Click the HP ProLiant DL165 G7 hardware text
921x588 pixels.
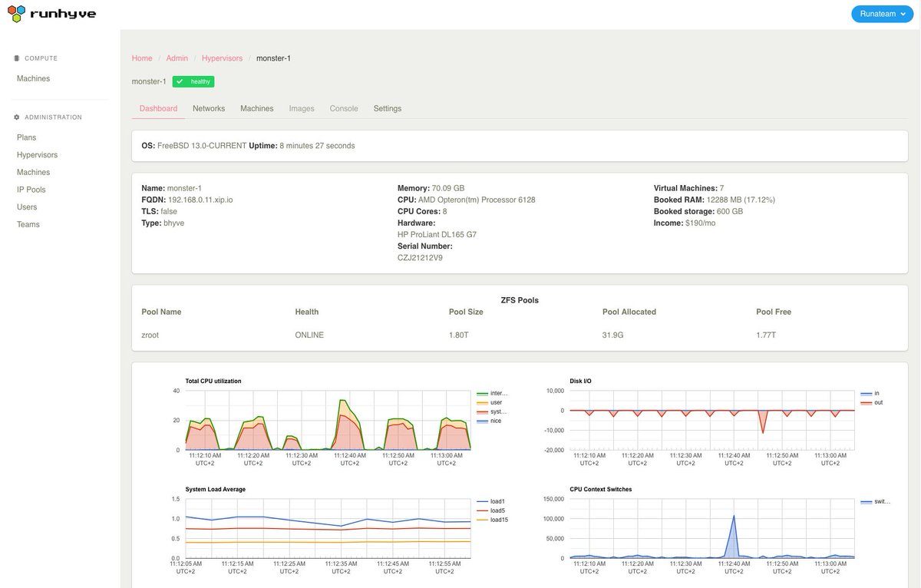(437, 235)
